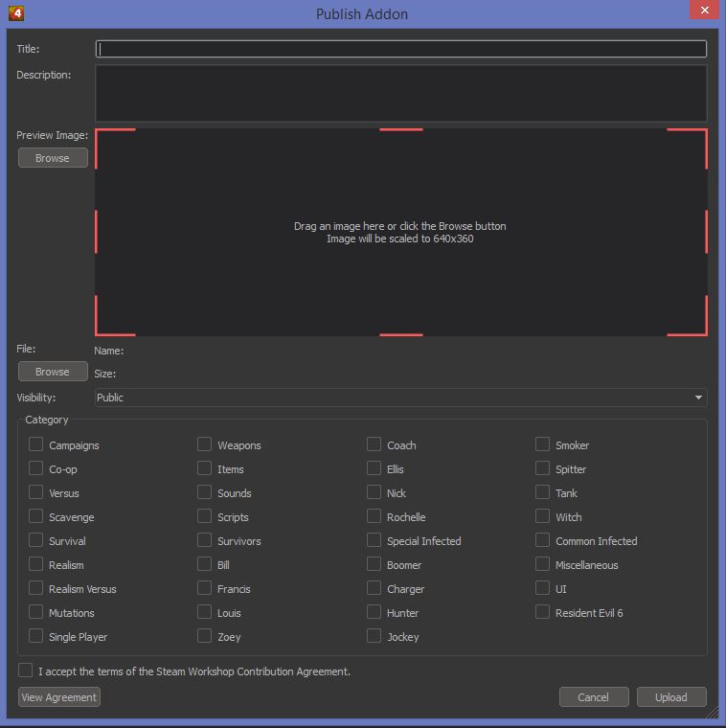Browse for the addon file
The width and height of the screenshot is (726, 728).
click(53, 372)
